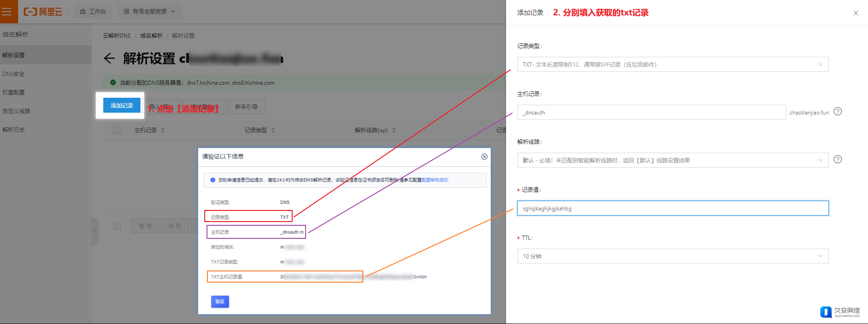Close the 请验证以下信息 dialog
The height and width of the screenshot is (324, 868).
pos(484,156)
